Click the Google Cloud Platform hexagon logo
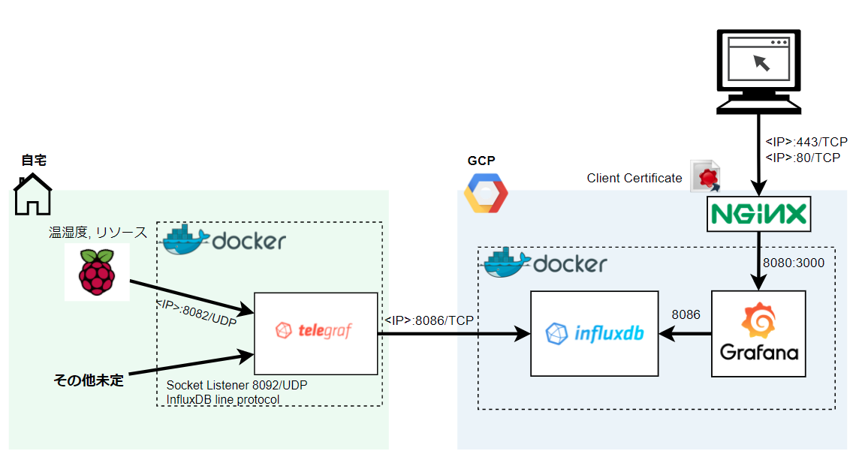Screen dimensions: 868x475 pyautogui.click(x=485, y=193)
